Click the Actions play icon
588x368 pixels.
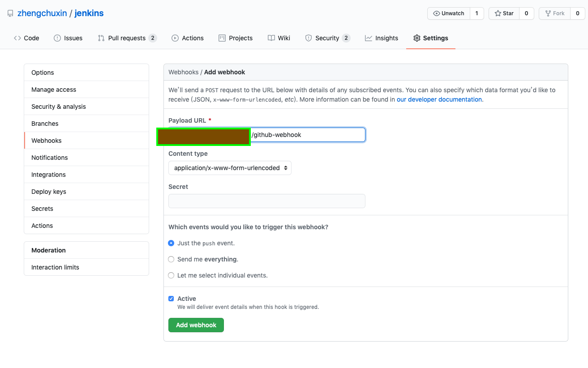click(x=175, y=38)
